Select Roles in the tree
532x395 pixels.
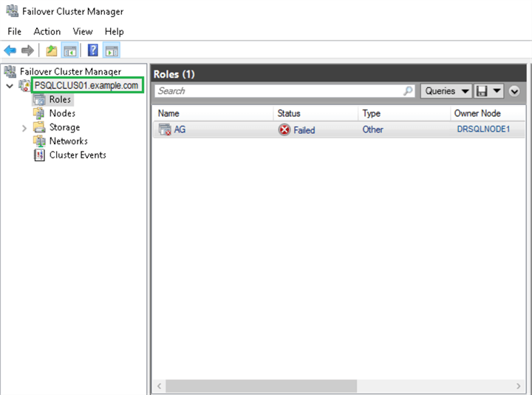coord(60,100)
